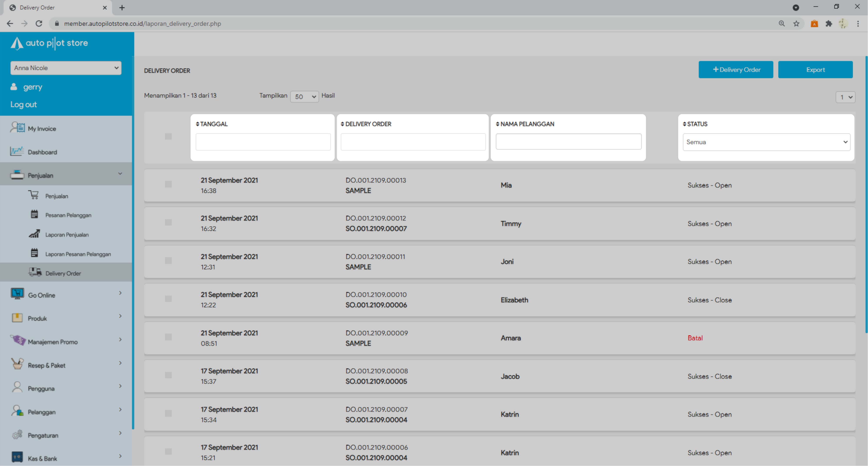Click the Nama Pelanggan filter field
Screen dimensions: 868x466
568,142
